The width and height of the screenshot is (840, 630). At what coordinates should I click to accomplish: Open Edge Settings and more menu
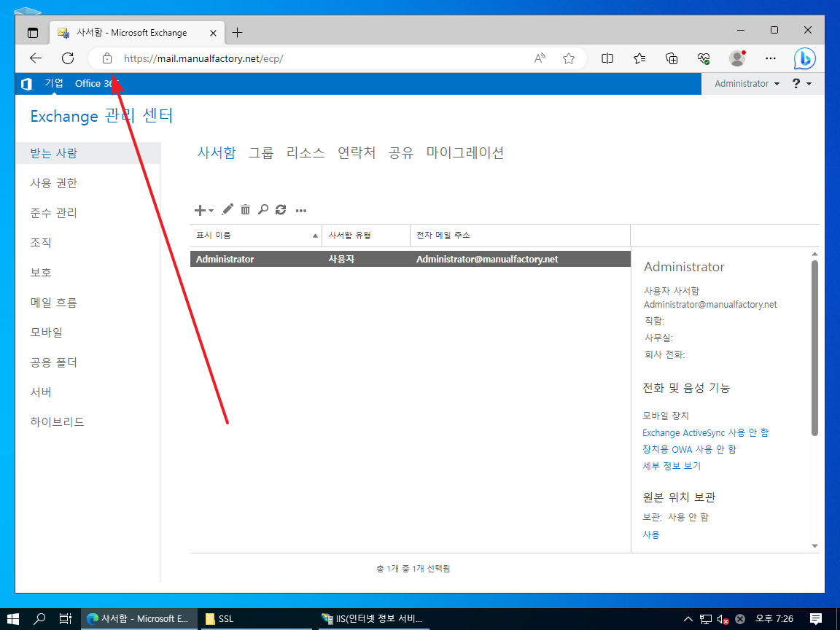point(771,58)
